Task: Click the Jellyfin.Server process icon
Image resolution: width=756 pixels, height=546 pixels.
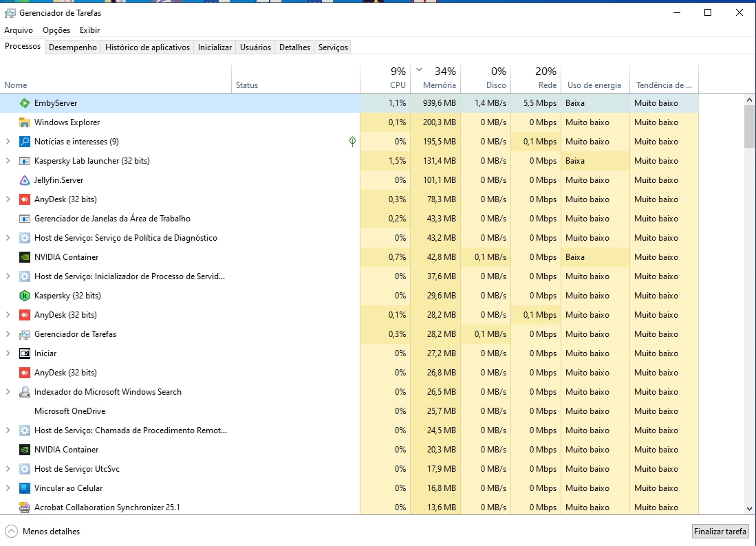Action: click(25, 180)
